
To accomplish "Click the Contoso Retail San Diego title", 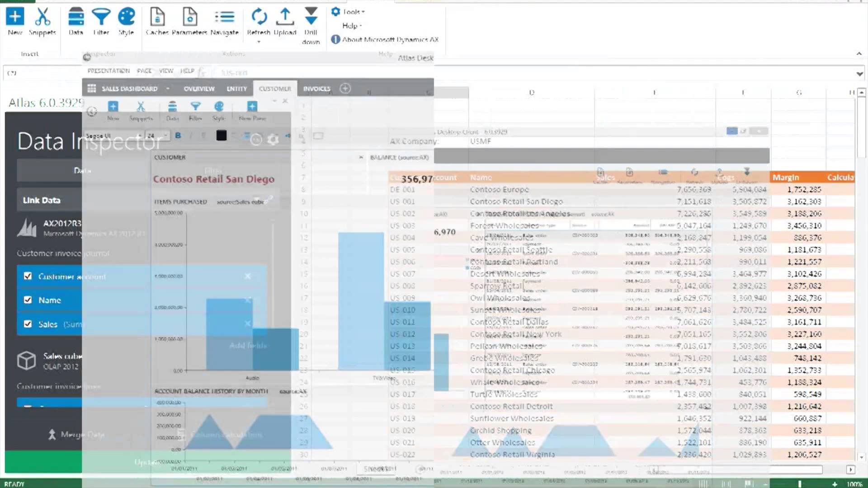I will point(214,179).
